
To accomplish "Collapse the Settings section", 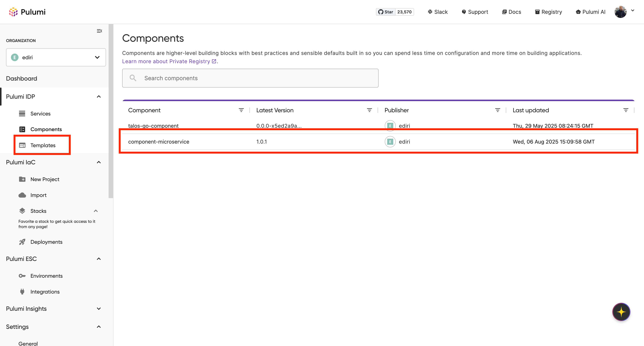I will tap(99, 327).
